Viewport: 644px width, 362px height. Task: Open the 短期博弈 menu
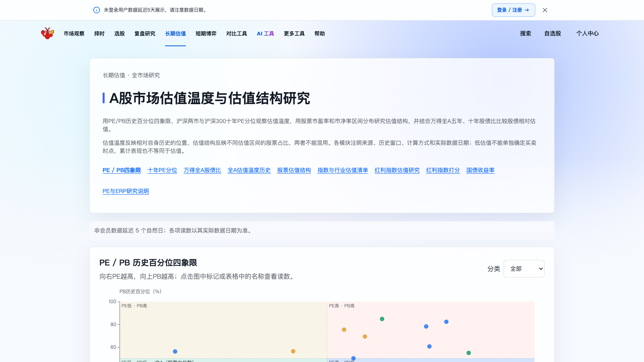pos(206,34)
